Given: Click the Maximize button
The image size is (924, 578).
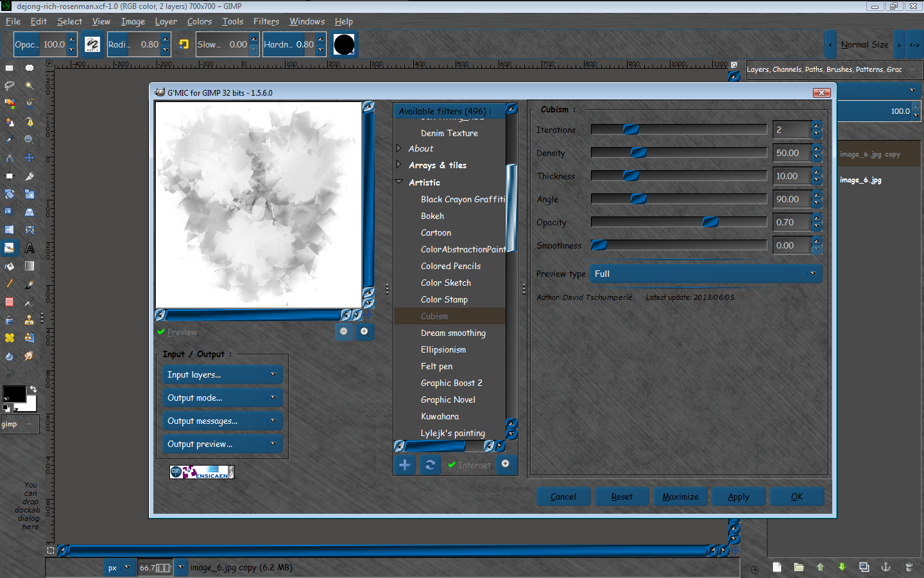Looking at the screenshot, I should (680, 496).
